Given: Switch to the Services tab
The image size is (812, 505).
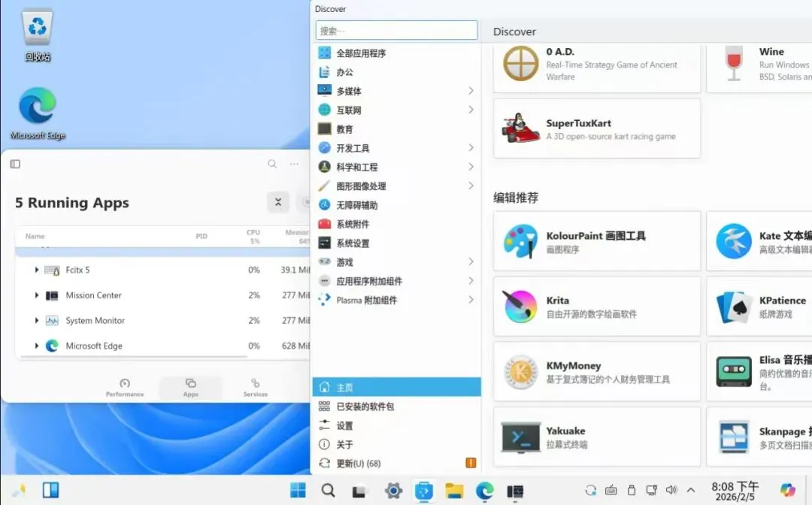Looking at the screenshot, I should pyautogui.click(x=256, y=388).
